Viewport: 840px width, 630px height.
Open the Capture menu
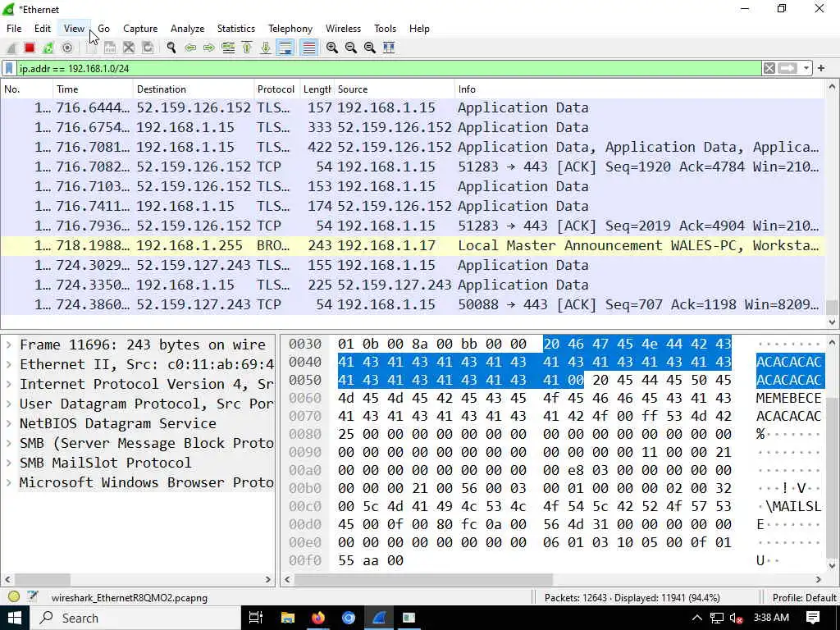pyautogui.click(x=140, y=29)
